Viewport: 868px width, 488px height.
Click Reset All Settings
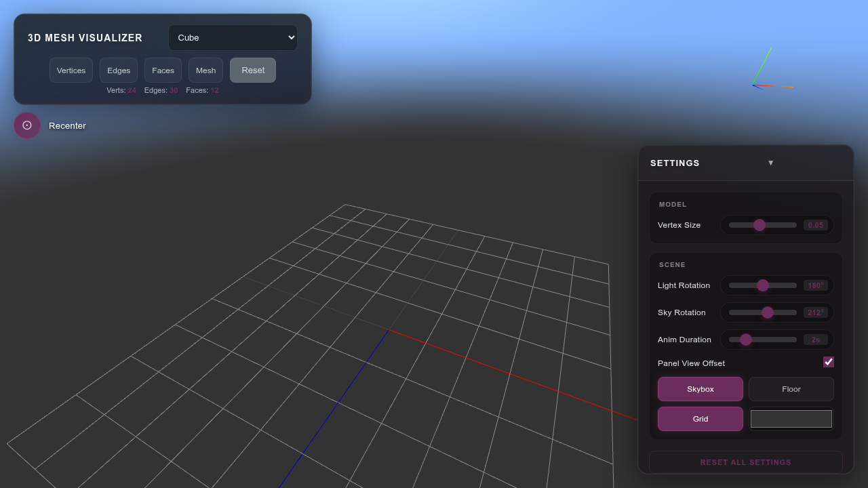point(746,462)
